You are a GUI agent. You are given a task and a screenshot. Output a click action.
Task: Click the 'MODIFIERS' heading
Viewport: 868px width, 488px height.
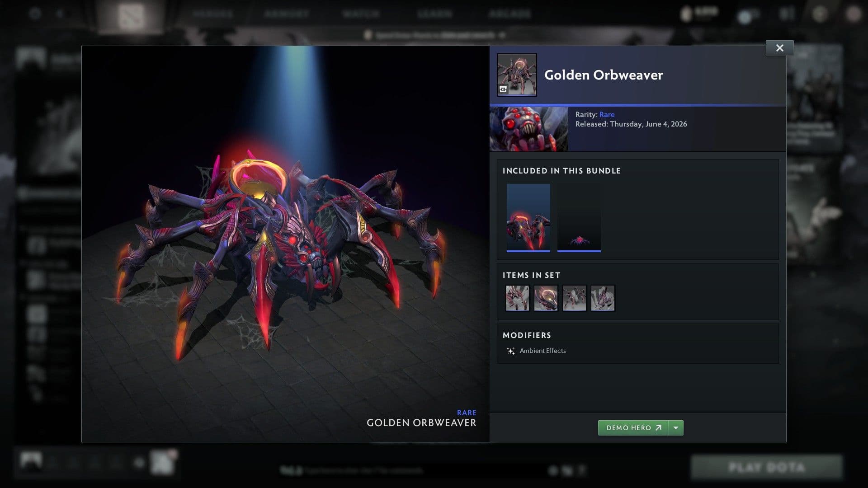pos(527,335)
